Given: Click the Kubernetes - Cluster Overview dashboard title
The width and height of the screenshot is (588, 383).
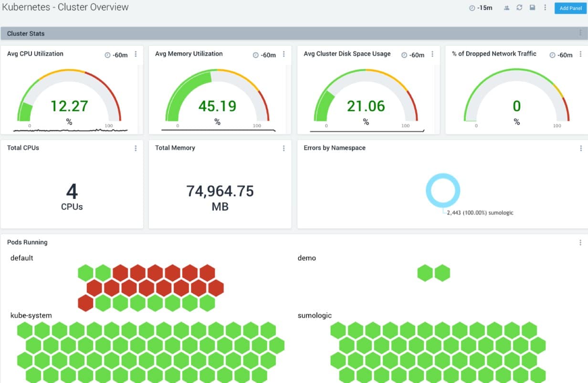Looking at the screenshot, I should coord(65,7).
